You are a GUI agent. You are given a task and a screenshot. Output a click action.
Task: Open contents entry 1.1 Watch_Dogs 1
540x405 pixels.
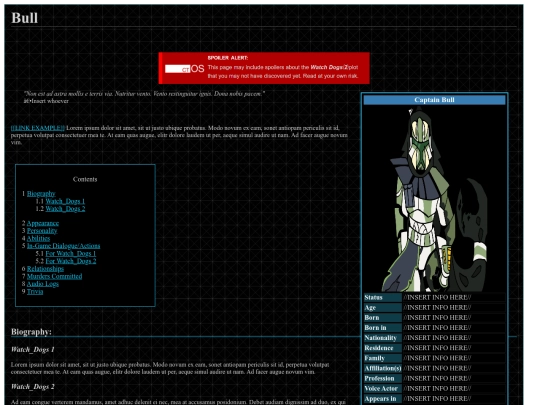65,201
